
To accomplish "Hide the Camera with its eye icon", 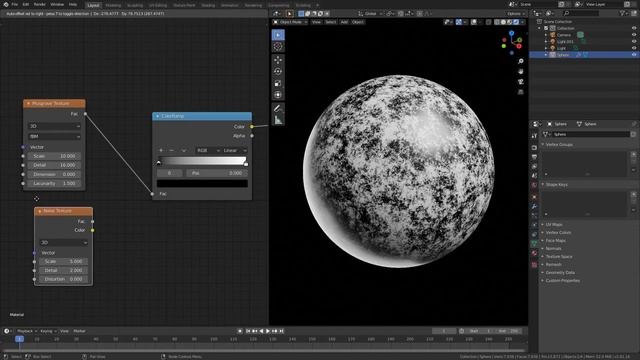I will 634,35.
